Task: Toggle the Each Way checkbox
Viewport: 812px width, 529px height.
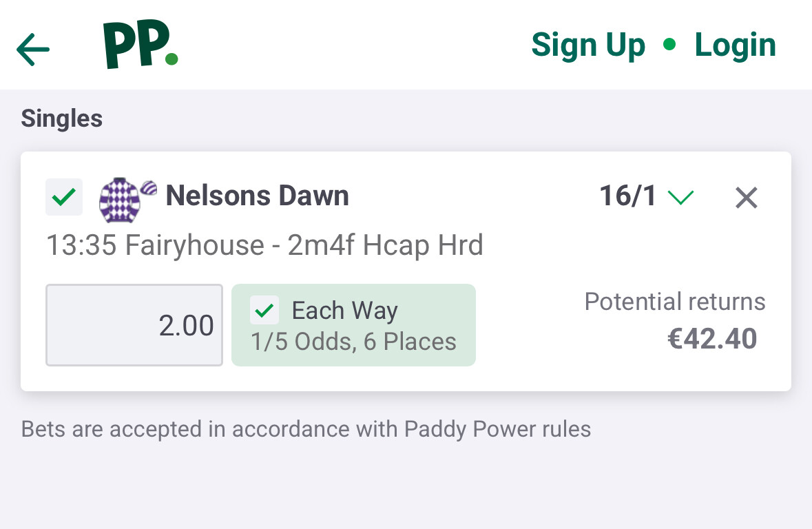Action: coord(264,311)
